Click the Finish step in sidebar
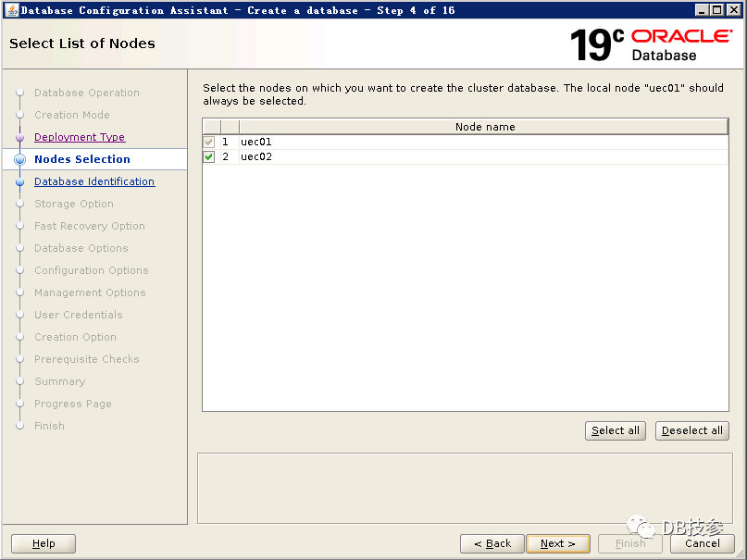This screenshot has width=747, height=560. click(49, 426)
